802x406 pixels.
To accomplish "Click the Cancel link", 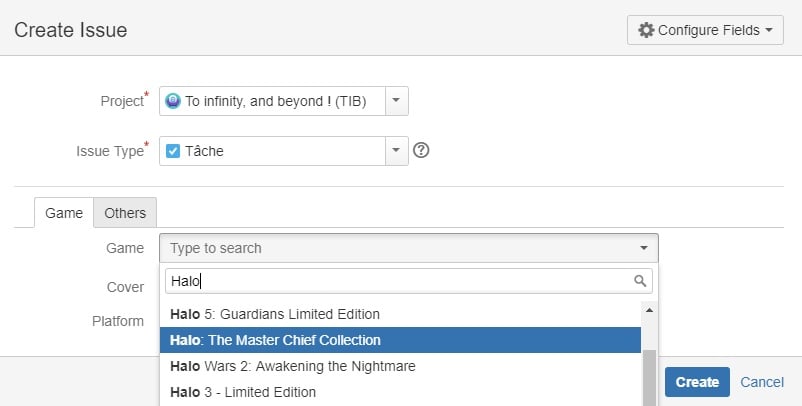I will [762, 382].
